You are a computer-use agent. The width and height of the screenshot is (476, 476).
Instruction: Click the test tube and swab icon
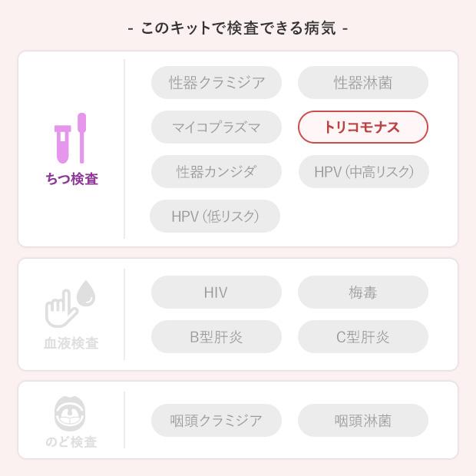pyautogui.click(x=71, y=139)
